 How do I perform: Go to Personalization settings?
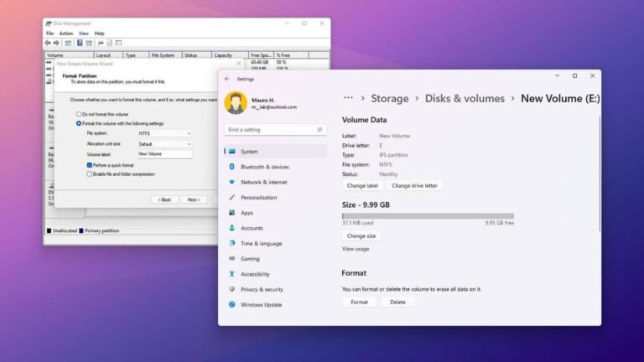tap(275, 198)
